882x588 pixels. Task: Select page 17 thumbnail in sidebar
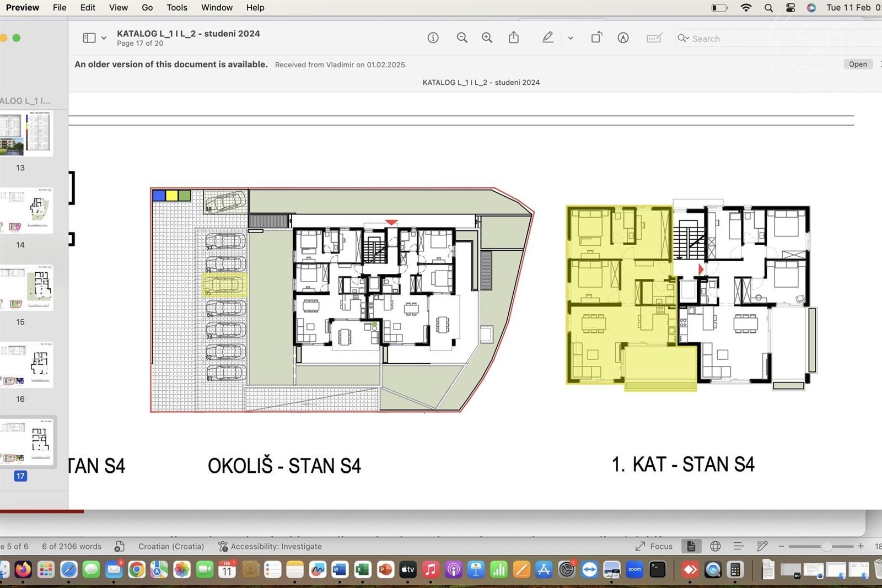point(26,441)
